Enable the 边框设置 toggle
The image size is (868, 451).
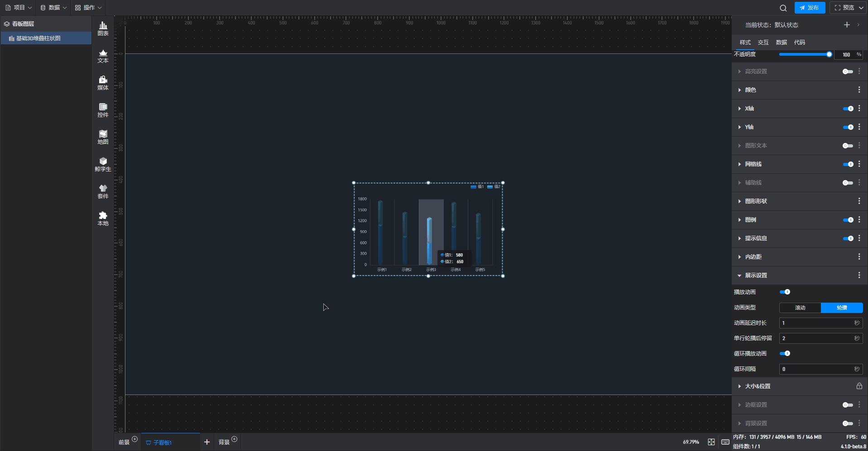click(848, 405)
